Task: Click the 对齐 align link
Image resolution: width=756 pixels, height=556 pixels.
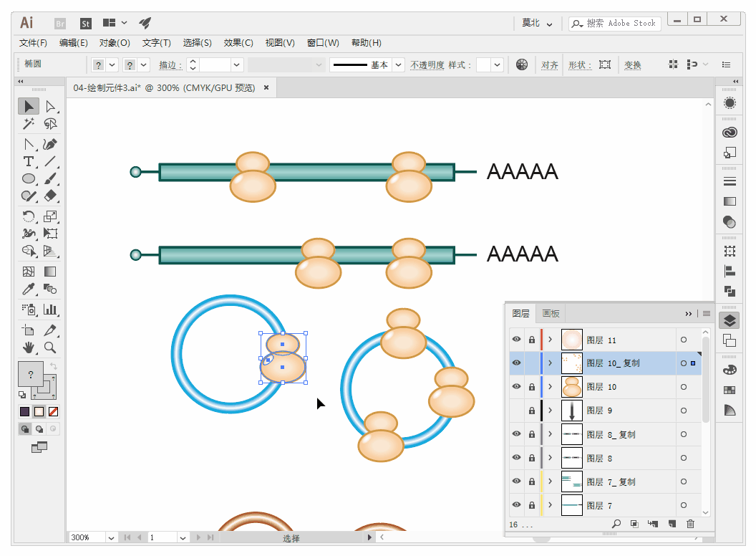Action: pyautogui.click(x=550, y=64)
